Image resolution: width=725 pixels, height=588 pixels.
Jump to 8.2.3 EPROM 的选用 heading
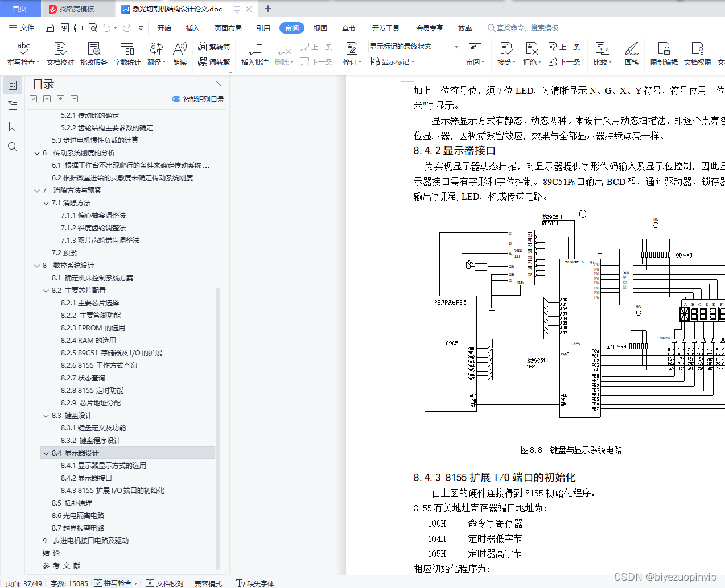coord(93,328)
